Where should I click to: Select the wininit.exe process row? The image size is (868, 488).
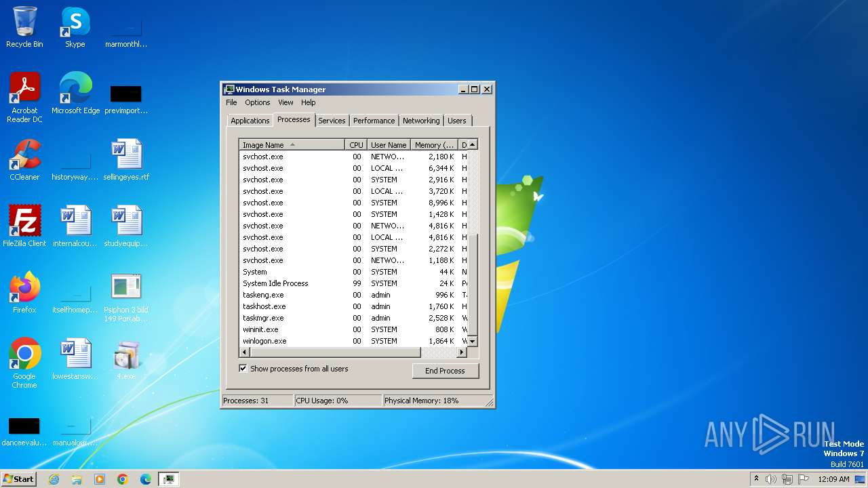click(353, 329)
